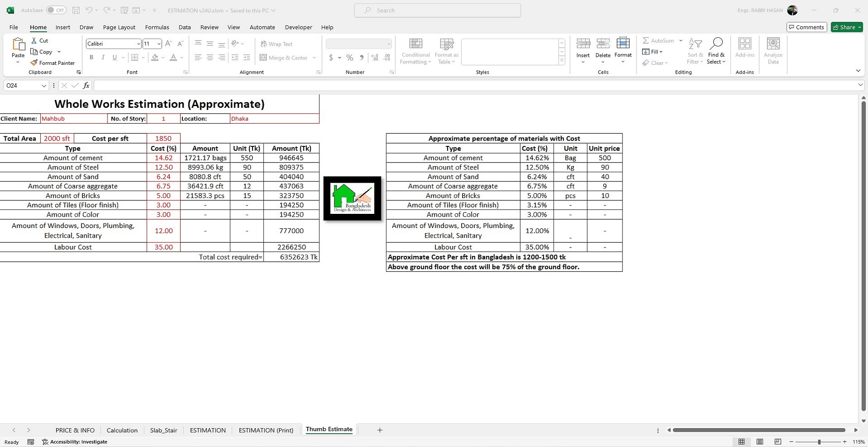Open the Formulas ribbon tab
This screenshot has width=868, height=447.
(157, 27)
